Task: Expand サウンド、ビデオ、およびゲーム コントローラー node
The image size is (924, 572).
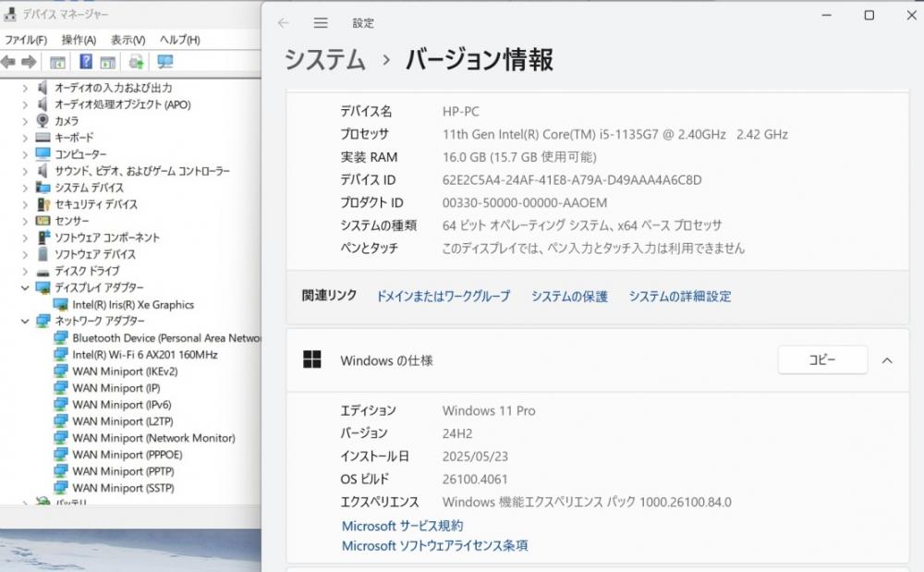Action: [25, 171]
